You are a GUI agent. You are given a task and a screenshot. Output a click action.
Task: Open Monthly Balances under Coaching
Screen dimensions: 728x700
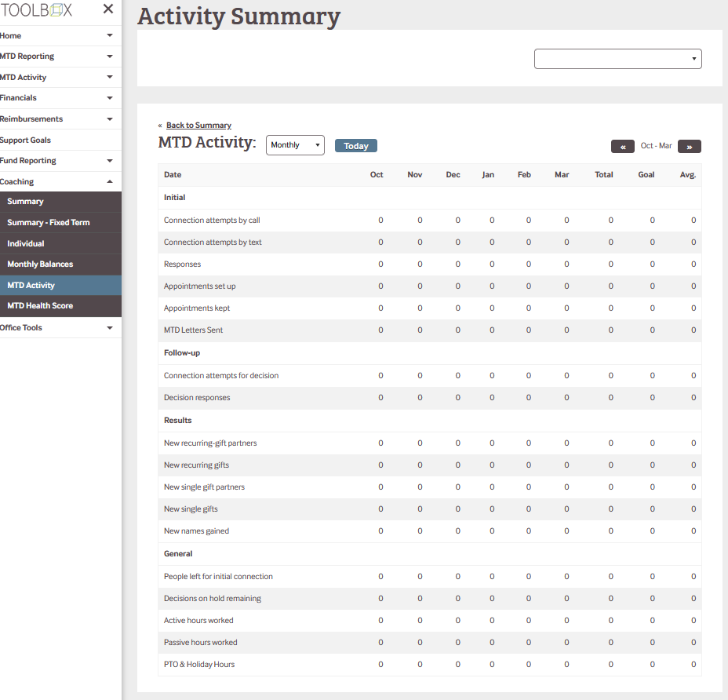[40, 264]
